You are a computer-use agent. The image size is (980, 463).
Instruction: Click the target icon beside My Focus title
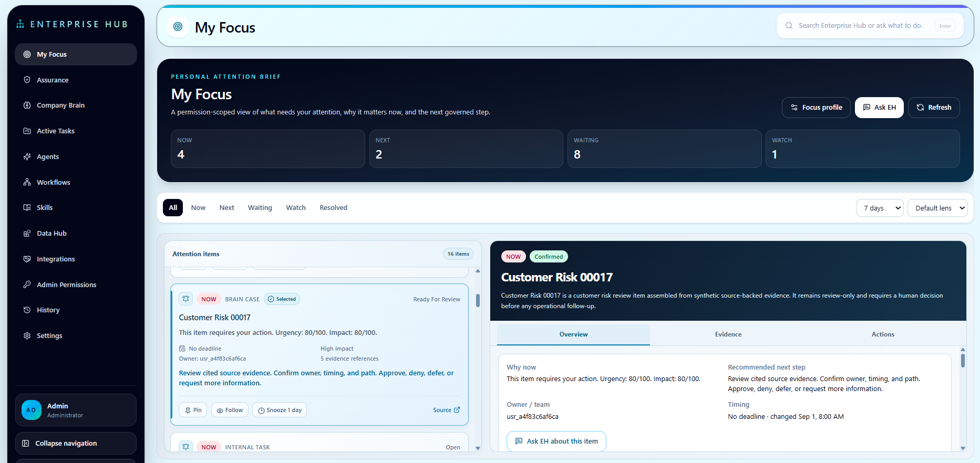tap(178, 26)
